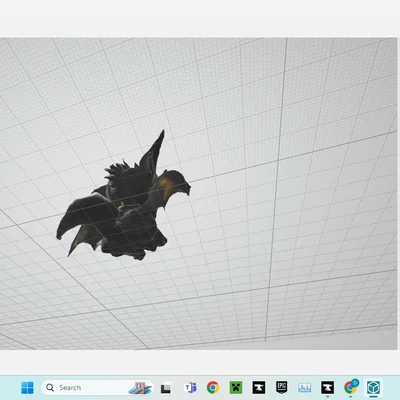Click the taskbar Search box
The width and height of the screenshot is (400, 400).
tap(97, 388)
